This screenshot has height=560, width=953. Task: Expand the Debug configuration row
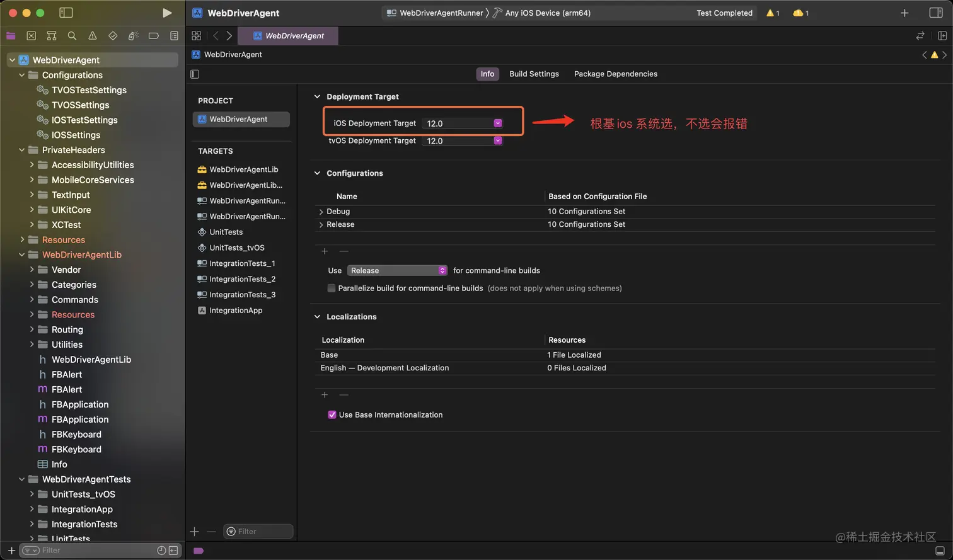(321, 212)
